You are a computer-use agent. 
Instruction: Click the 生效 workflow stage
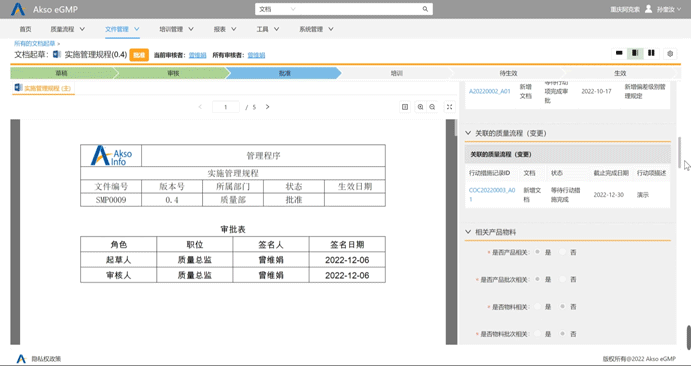click(x=620, y=73)
